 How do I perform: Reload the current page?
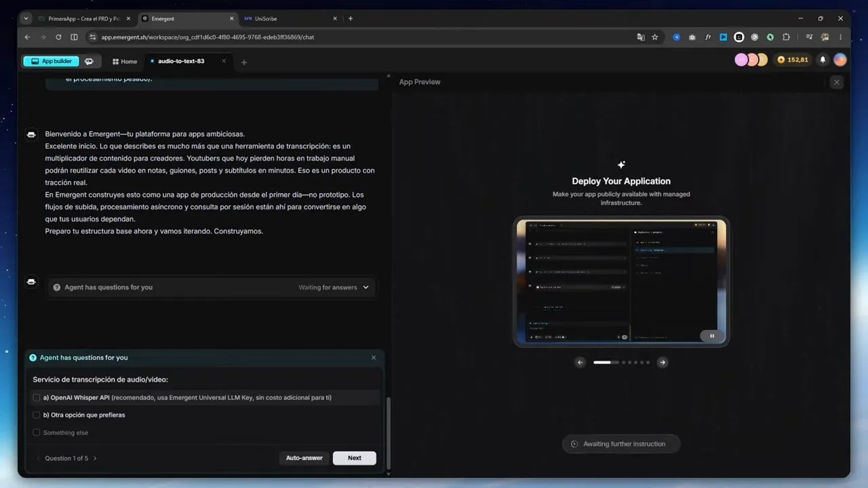(58, 37)
